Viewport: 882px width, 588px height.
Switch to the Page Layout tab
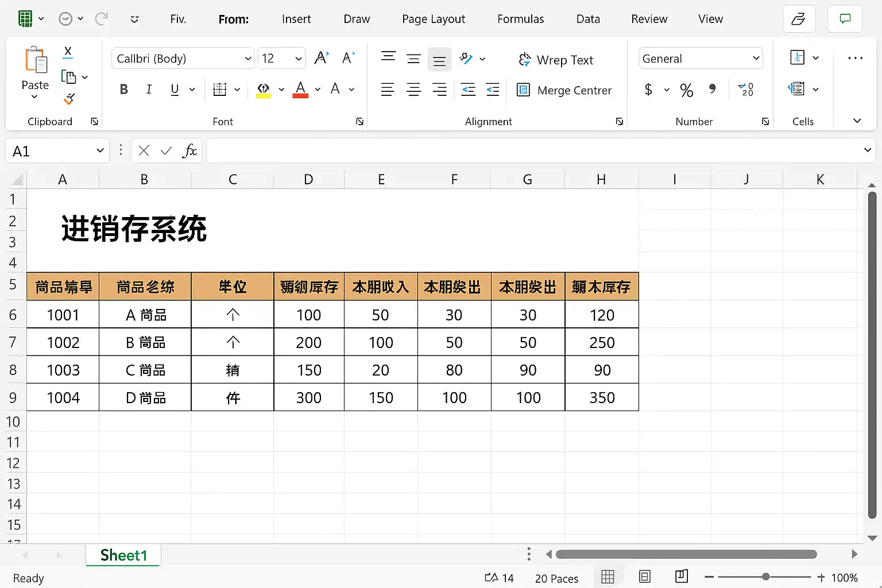click(434, 19)
